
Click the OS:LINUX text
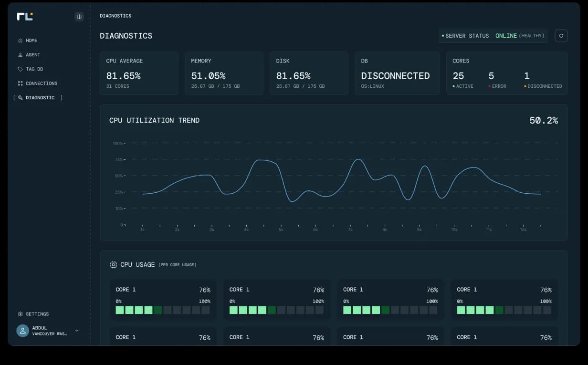pos(373,86)
